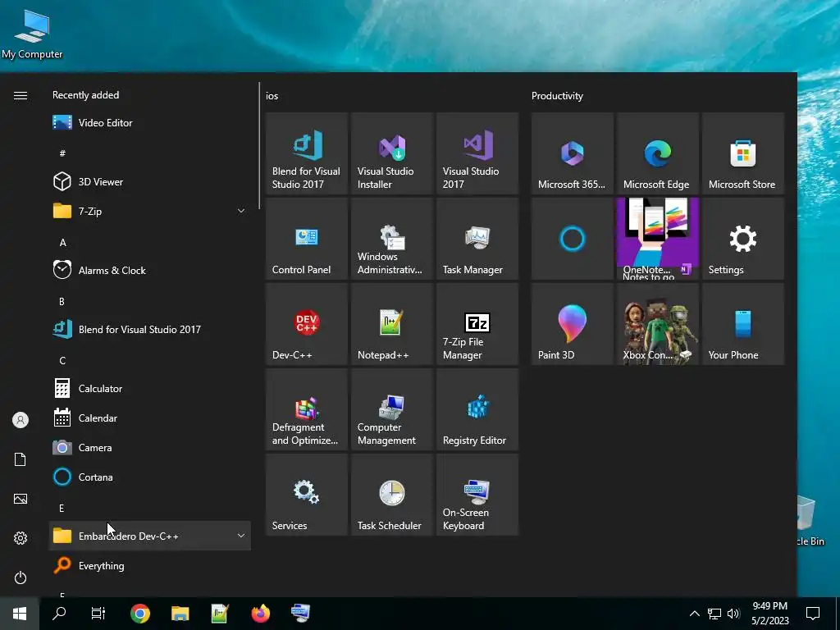Open Documents from the Start sidebar

[x=21, y=459]
